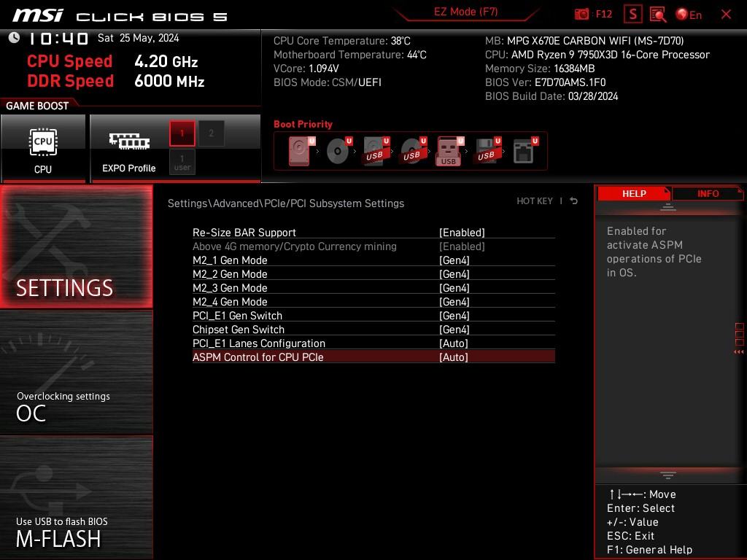Toggle the EXPO Profile button

128,149
